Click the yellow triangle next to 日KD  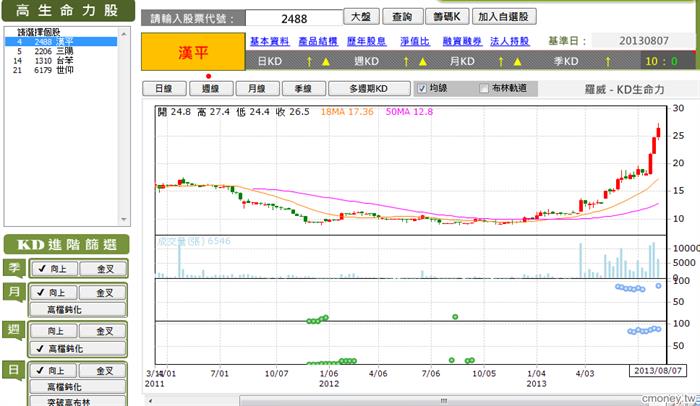(326, 62)
